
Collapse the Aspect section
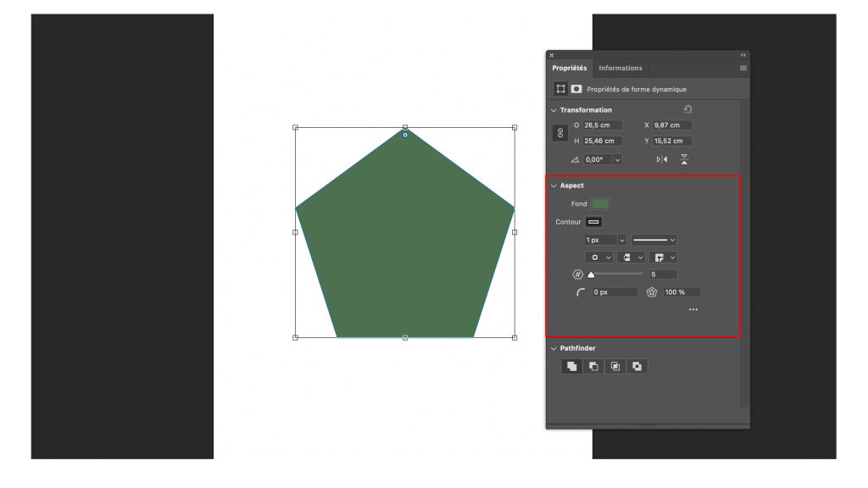[554, 186]
